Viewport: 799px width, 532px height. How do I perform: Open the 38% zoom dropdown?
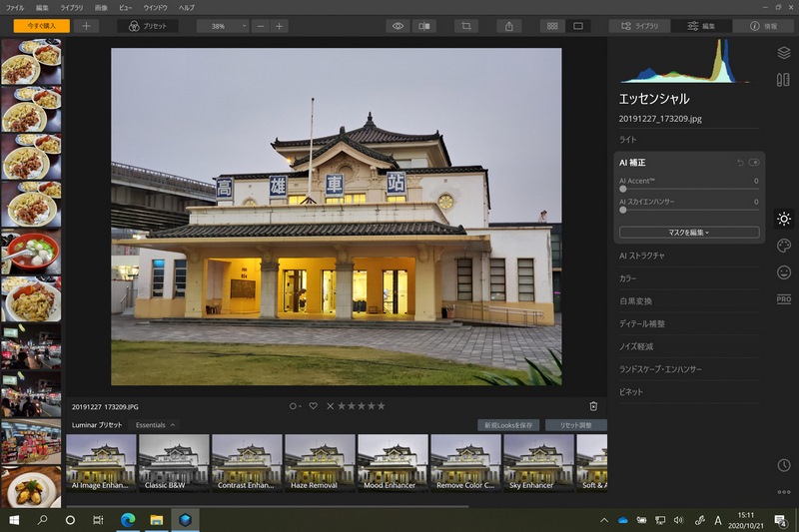coord(223,26)
